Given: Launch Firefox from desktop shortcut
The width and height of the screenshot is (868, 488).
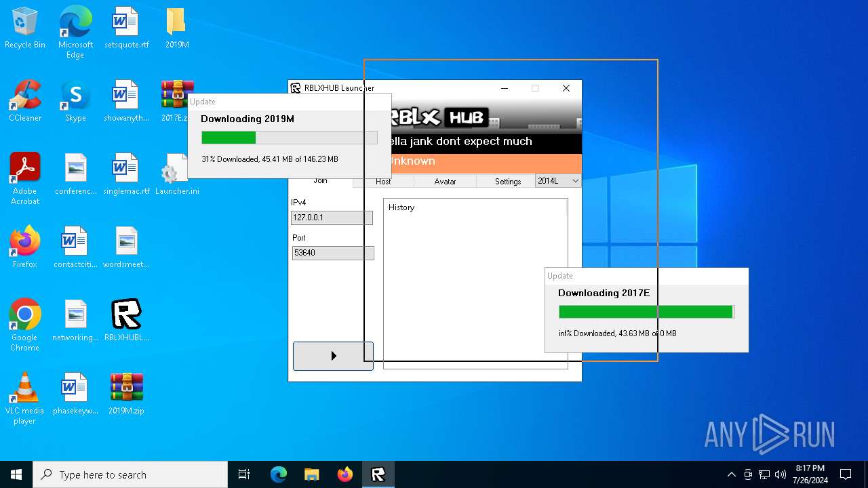Looking at the screenshot, I should tap(25, 248).
